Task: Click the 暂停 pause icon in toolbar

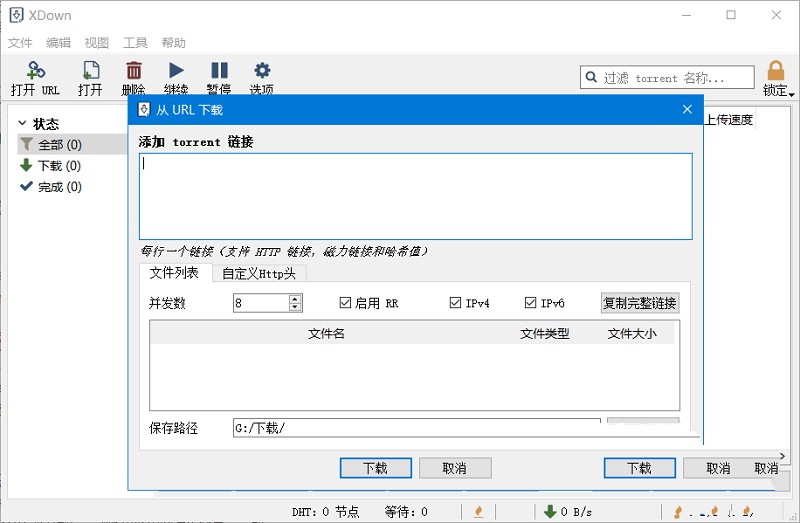Action: pyautogui.click(x=219, y=70)
